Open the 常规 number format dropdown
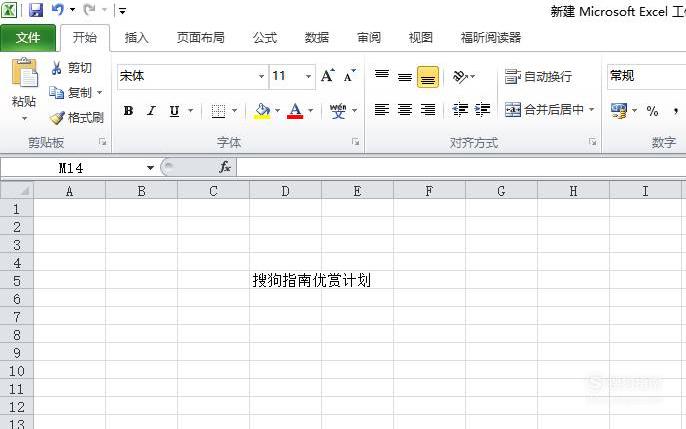This screenshot has width=686, height=429. click(646, 76)
